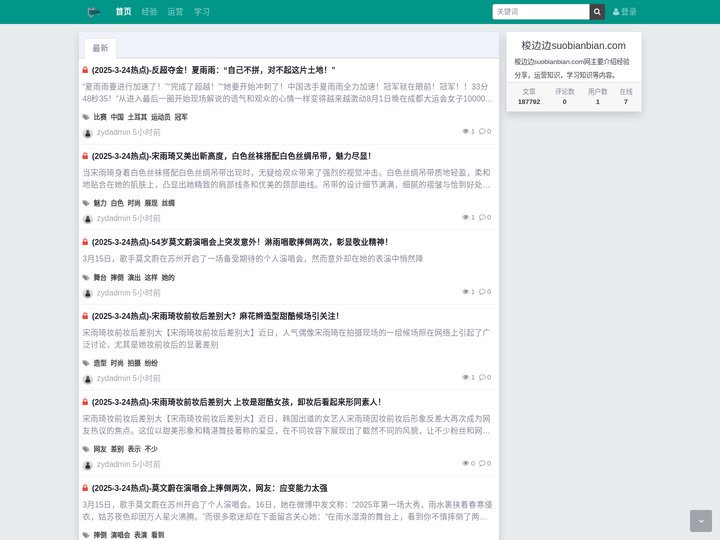Select the 演出 tag
The height and width of the screenshot is (540, 720).
(x=134, y=277)
